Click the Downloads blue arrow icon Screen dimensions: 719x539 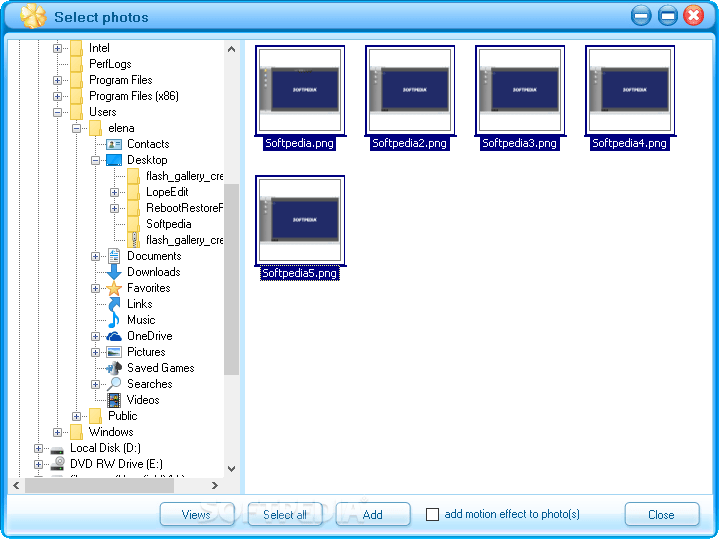click(114, 272)
